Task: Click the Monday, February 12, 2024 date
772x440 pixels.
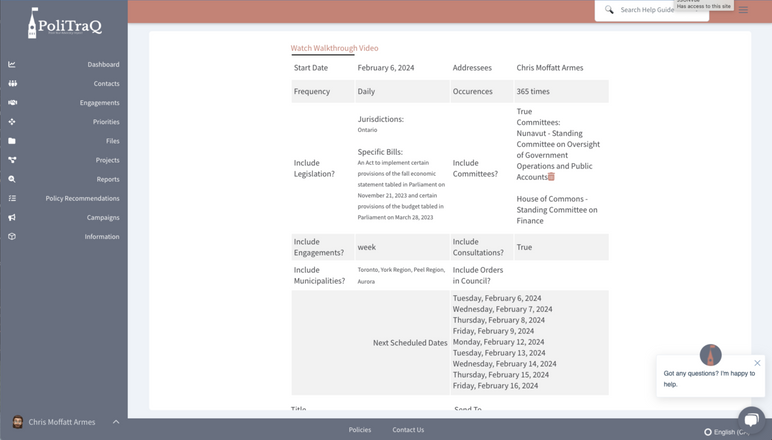Action: coord(498,342)
